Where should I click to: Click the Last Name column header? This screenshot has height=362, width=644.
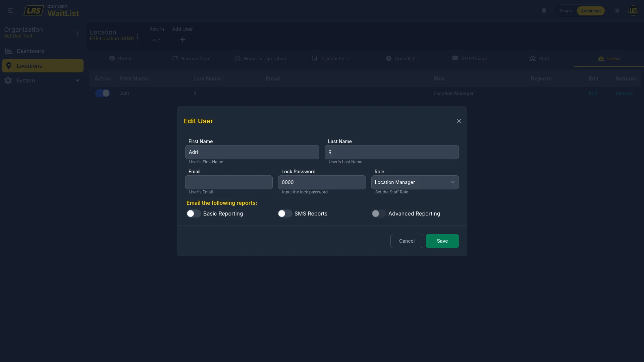click(x=207, y=78)
